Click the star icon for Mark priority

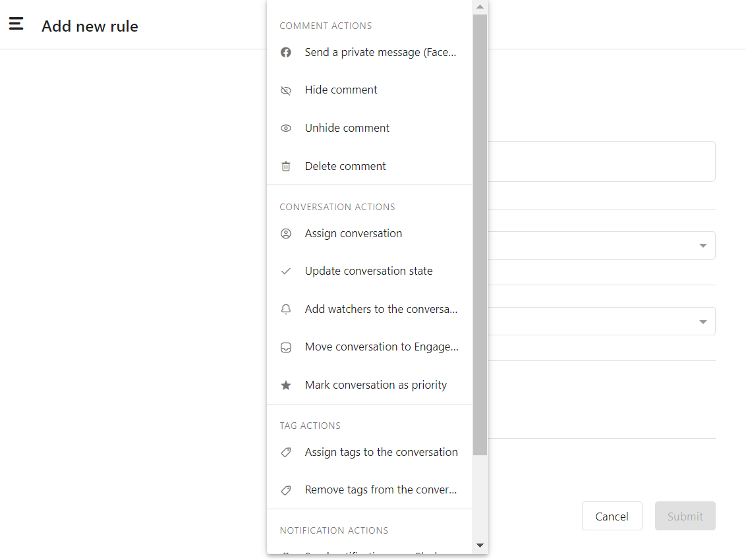click(x=286, y=385)
